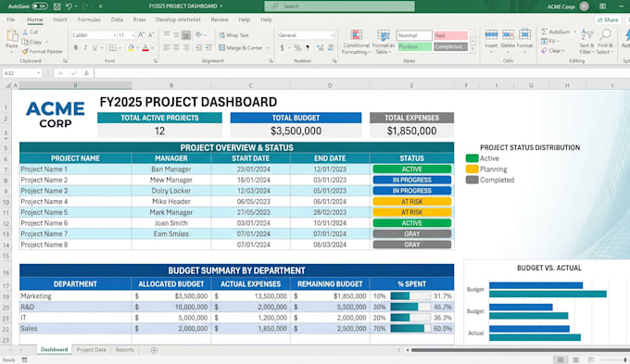Click Increase Font Size icon

(x=141, y=35)
